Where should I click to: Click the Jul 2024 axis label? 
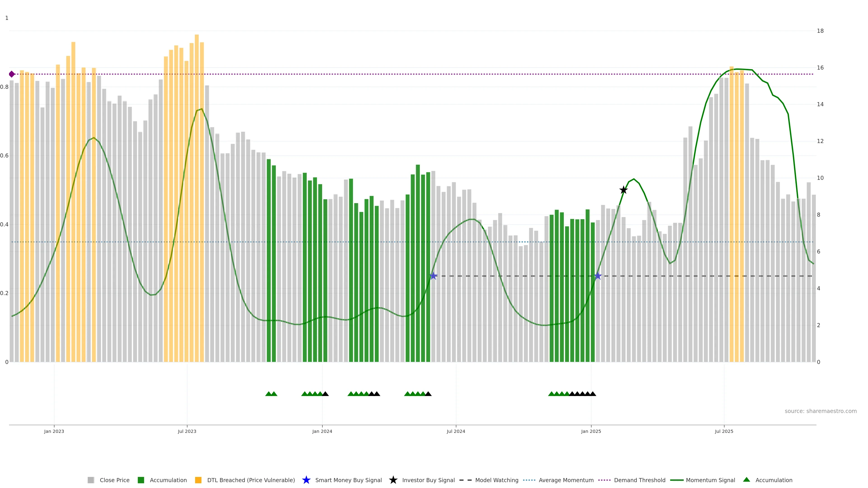(455, 432)
